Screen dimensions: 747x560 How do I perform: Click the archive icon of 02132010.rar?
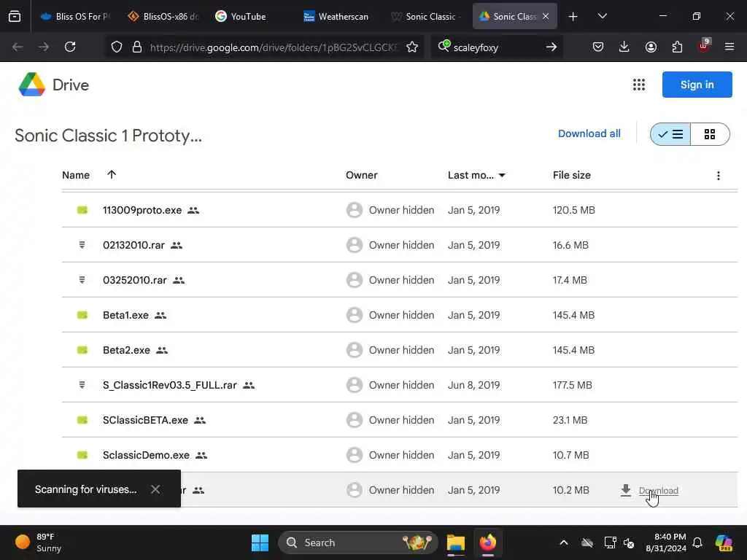tap(82, 245)
